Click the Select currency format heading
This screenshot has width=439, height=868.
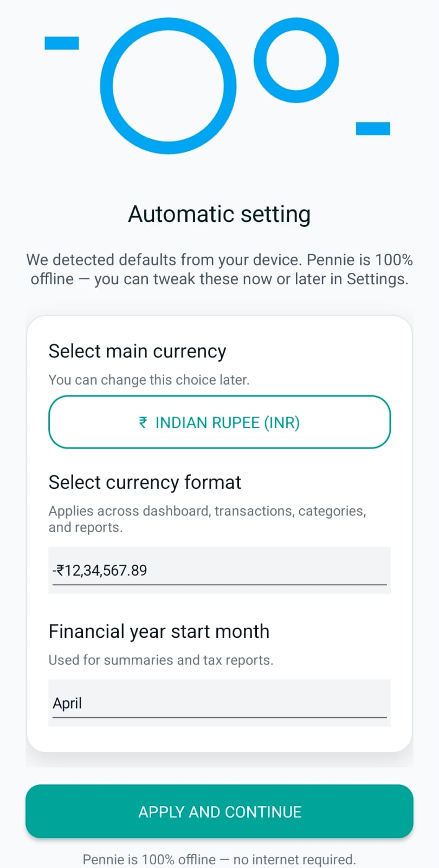(145, 482)
